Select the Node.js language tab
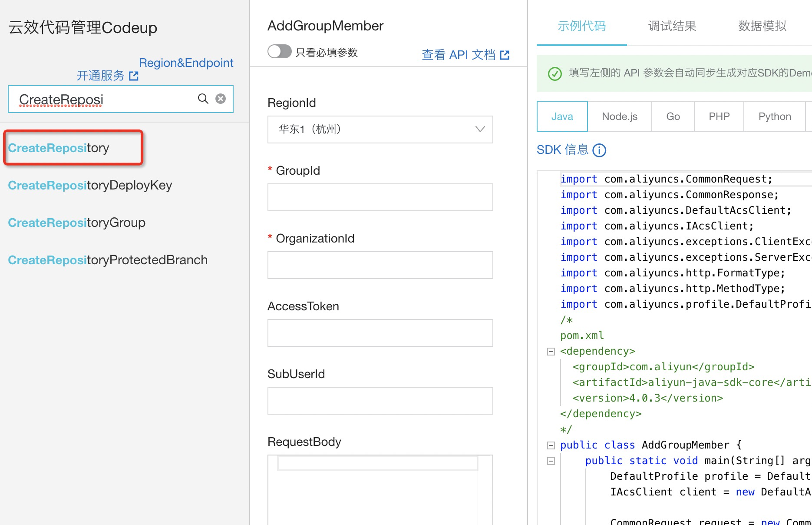The width and height of the screenshot is (812, 525). tap(620, 116)
